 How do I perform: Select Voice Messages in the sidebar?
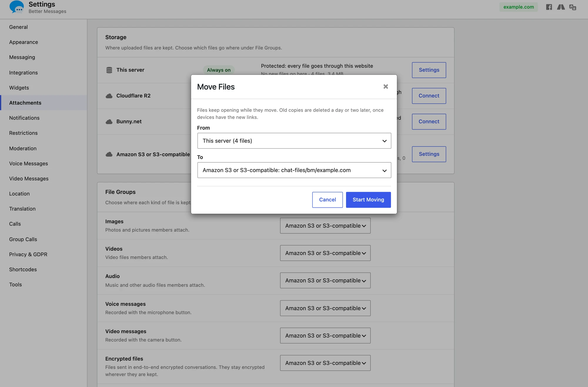tap(44, 164)
